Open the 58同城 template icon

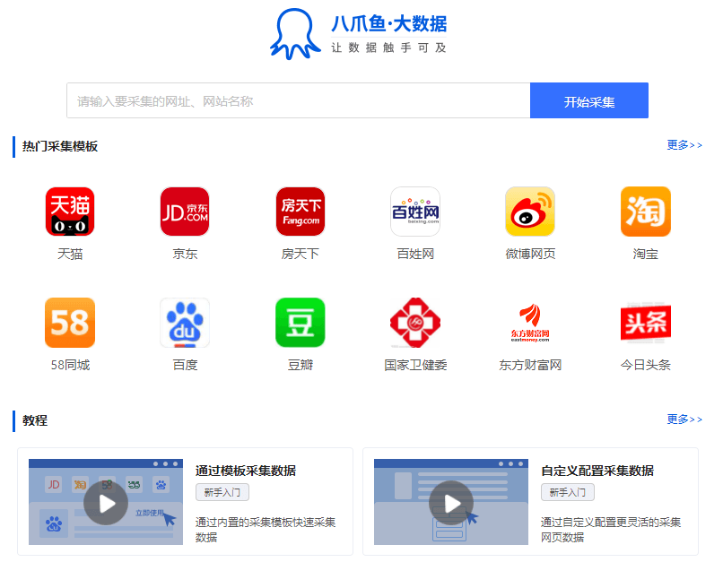tap(70, 323)
